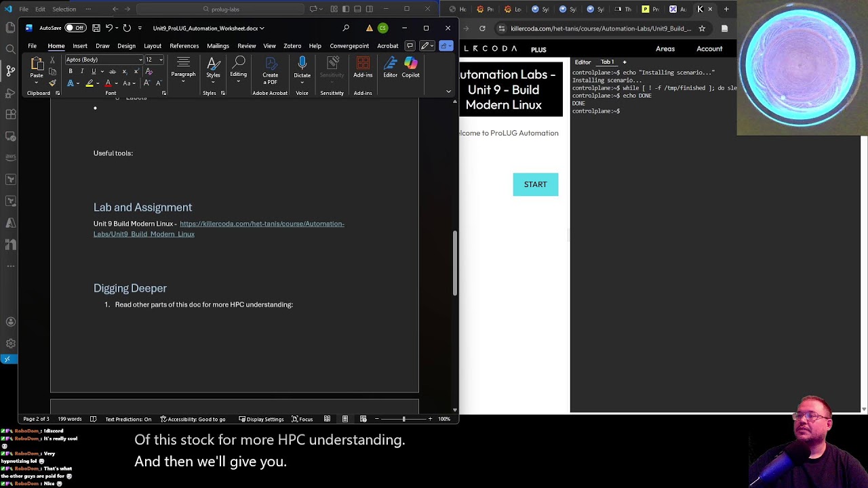Open the font name dropdown Aptos (Body)
868x488 pixels.
point(140,60)
